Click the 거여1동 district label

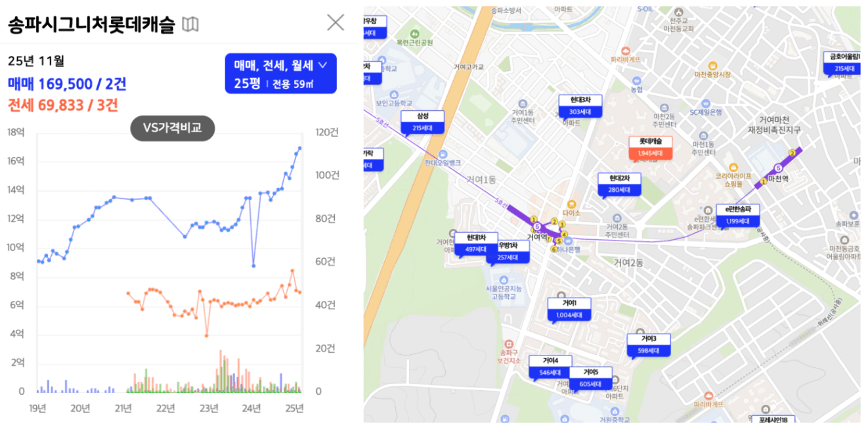pos(481,179)
